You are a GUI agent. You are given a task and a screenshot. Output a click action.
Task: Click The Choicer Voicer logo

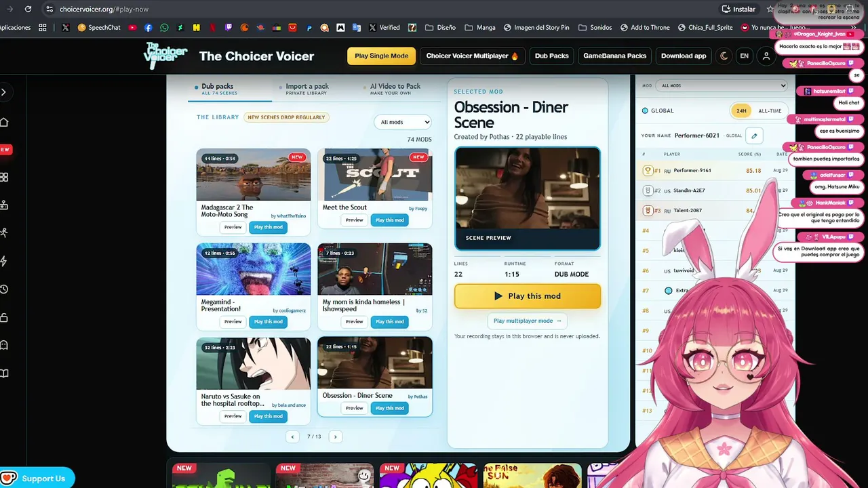(165, 56)
